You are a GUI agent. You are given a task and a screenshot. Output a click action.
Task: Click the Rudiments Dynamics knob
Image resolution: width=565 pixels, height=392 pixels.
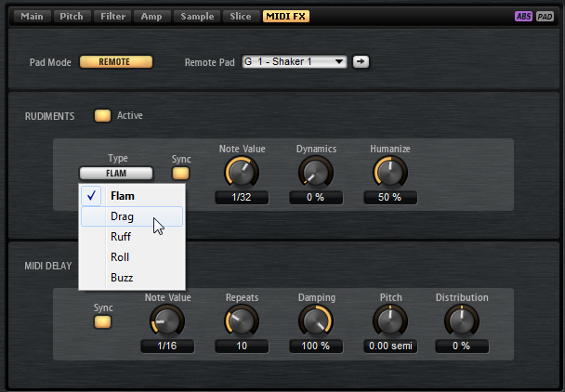click(x=316, y=171)
